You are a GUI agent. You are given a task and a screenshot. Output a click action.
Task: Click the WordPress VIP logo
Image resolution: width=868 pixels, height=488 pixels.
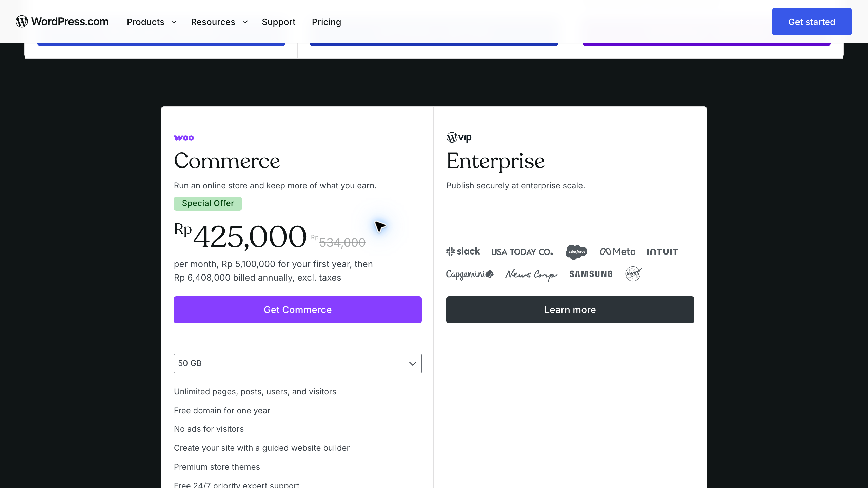(x=459, y=137)
